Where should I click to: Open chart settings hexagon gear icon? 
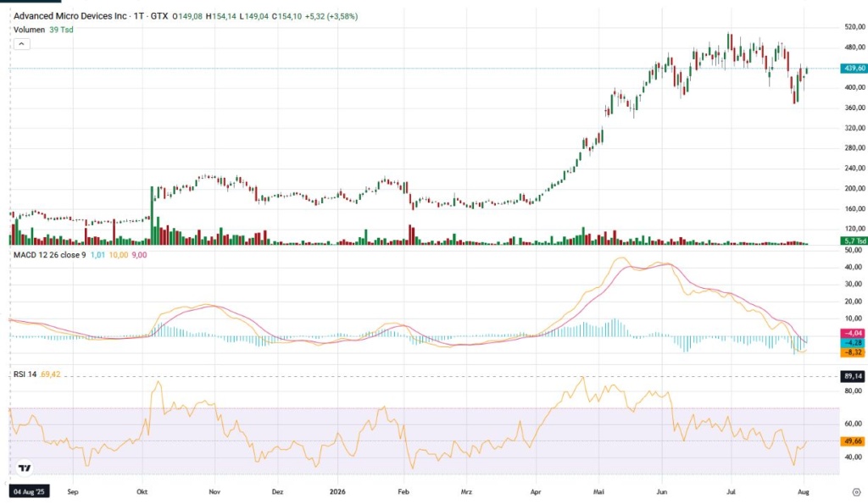point(856,492)
